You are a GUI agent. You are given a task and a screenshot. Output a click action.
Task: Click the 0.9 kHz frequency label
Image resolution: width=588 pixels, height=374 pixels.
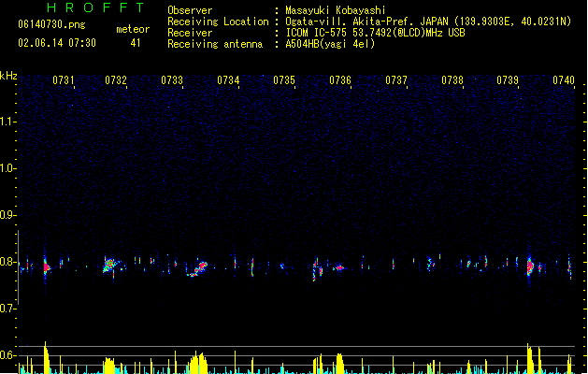pyautogui.click(x=7, y=215)
